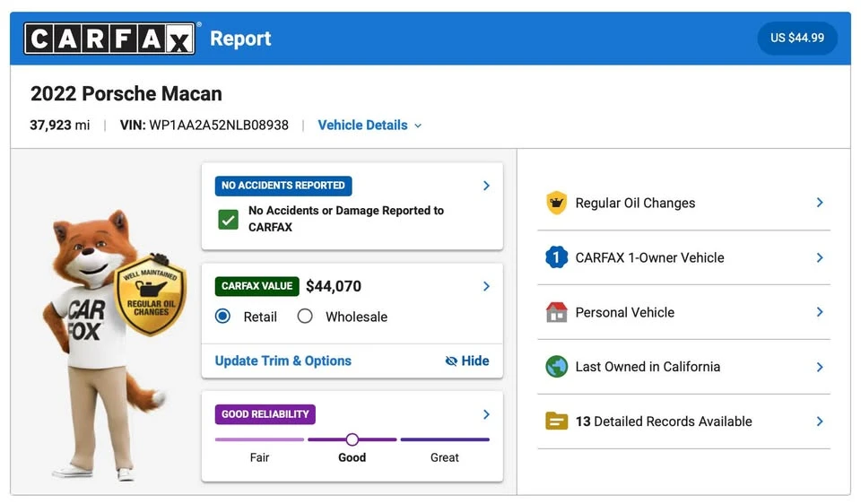Expand the Regular Oil Changes chevron

819,203
